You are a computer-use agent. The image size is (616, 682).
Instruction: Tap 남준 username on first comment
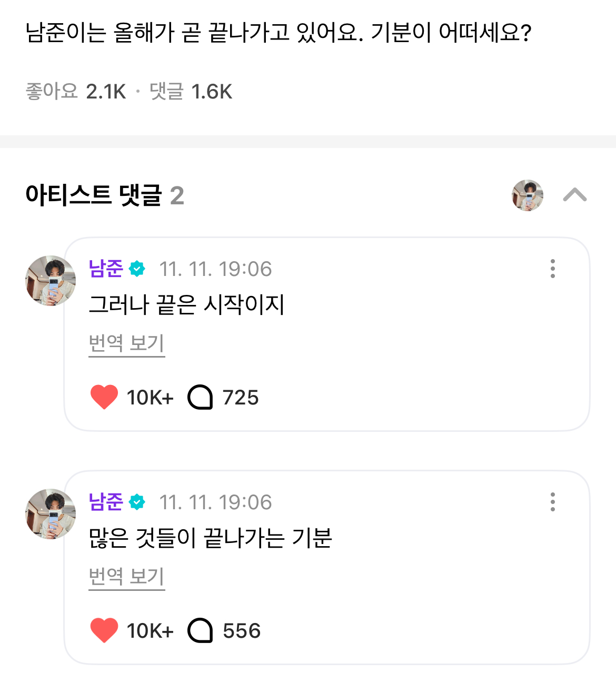click(x=106, y=269)
